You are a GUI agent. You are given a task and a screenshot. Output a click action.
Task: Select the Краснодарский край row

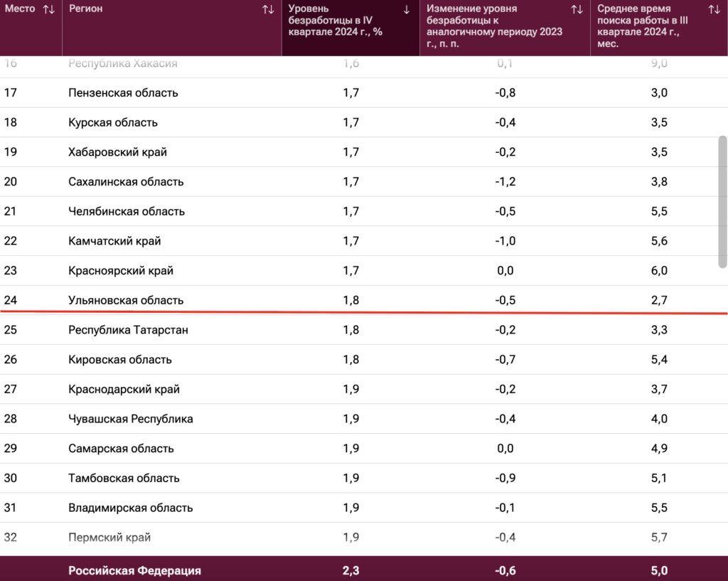(364, 389)
